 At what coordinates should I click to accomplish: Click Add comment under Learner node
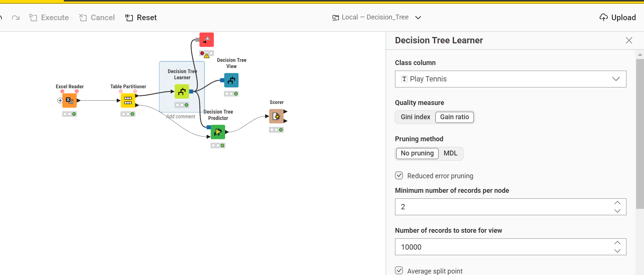[x=181, y=117]
